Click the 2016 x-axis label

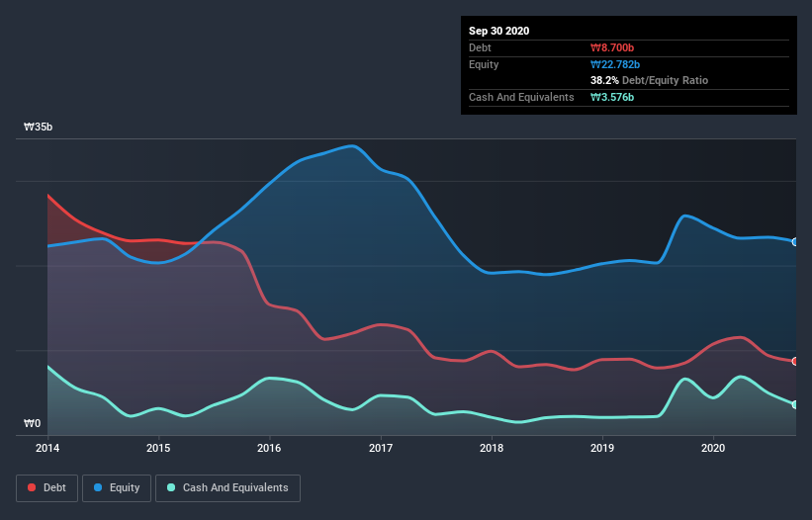[269, 448]
